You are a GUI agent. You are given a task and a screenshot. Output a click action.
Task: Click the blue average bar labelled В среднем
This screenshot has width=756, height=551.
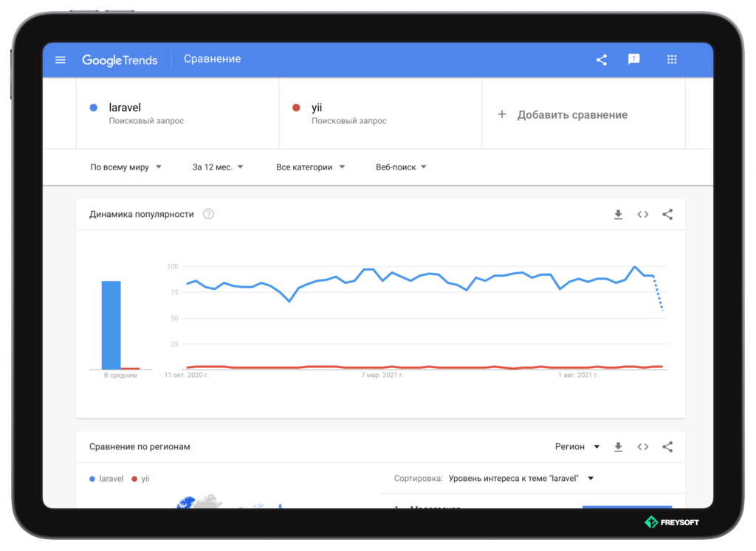point(111,325)
